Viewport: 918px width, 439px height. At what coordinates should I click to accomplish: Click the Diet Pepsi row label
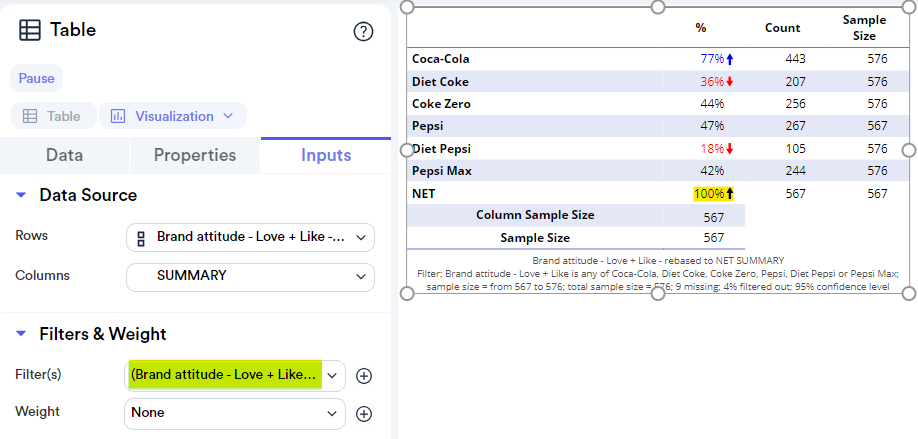[x=441, y=149]
